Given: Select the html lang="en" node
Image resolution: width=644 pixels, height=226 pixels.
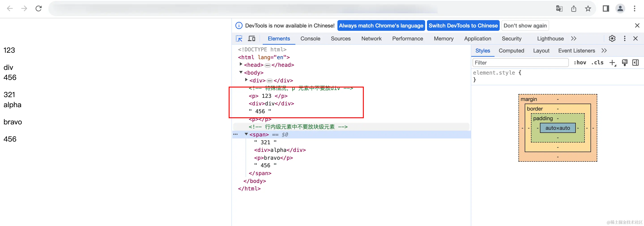Looking at the screenshot, I should click(264, 57).
